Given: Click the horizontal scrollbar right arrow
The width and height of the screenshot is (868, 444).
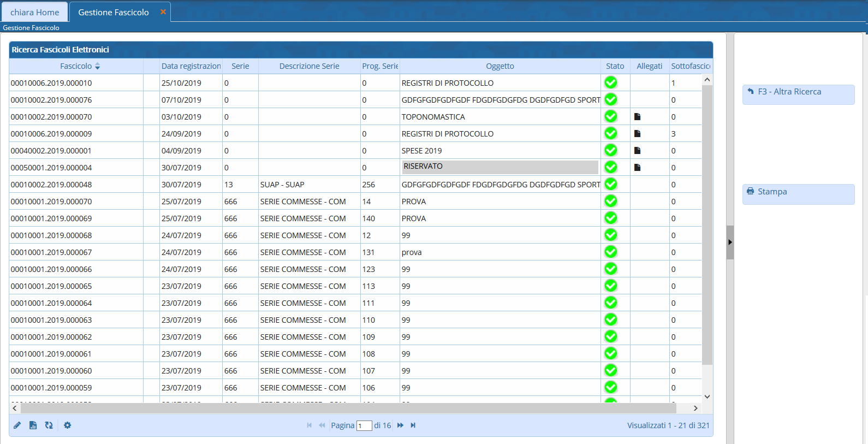Looking at the screenshot, I should coord(695,408).
